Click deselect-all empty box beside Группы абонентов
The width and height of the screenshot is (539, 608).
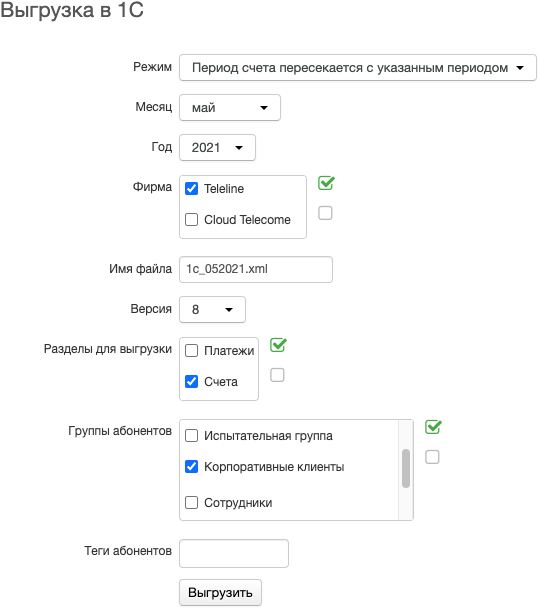click(432, 457)
